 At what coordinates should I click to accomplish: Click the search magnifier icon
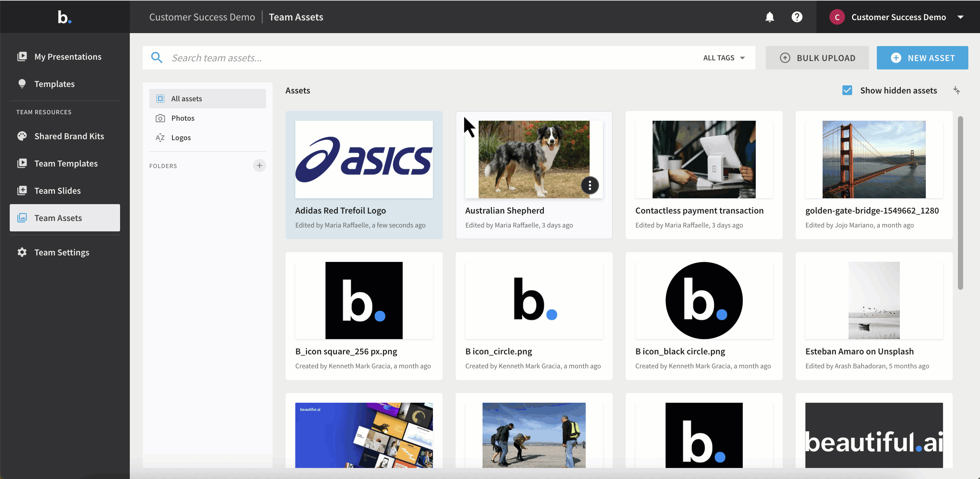pos(157,58)
